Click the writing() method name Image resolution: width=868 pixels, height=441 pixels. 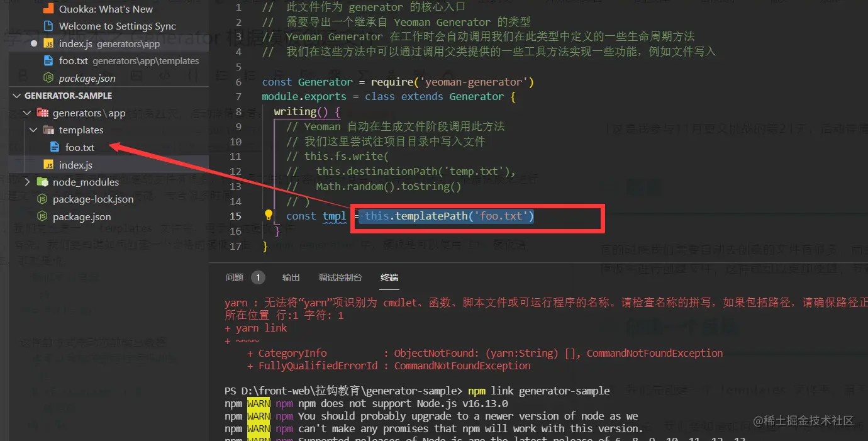pos(295,111)
